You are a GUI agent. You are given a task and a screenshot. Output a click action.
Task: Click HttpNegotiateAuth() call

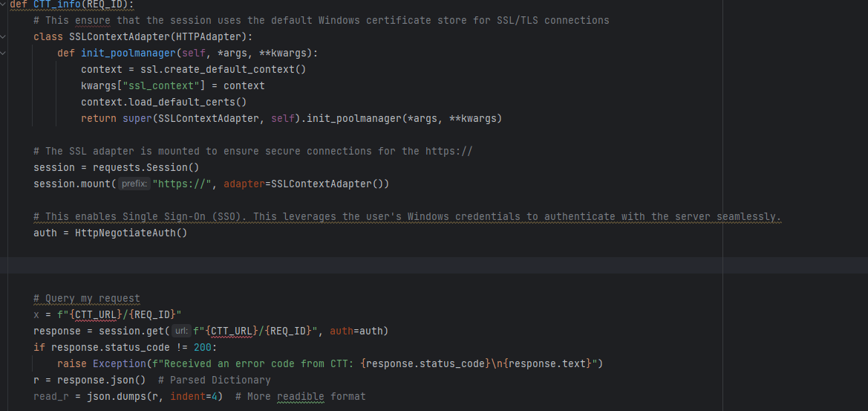pos(131,233)
